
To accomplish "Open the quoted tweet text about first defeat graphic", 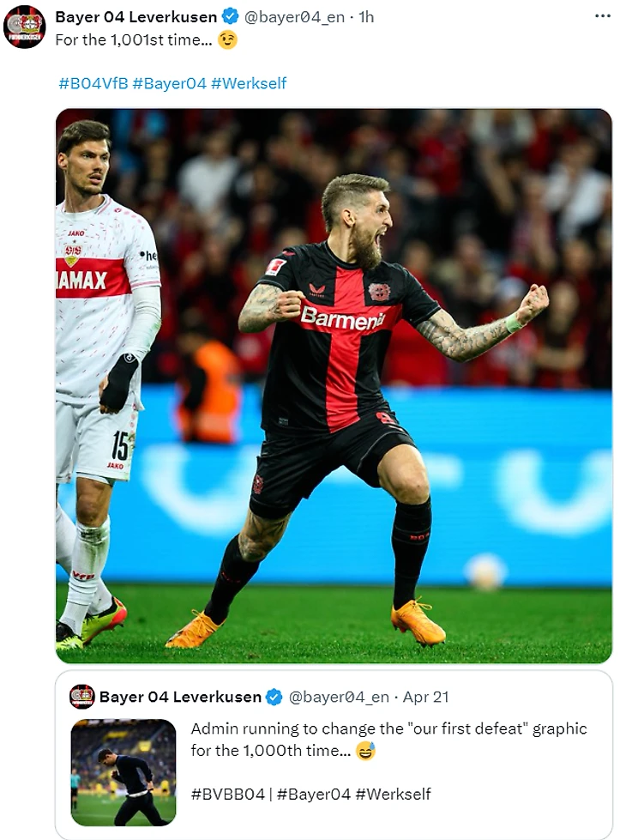I will pos(388,740).
